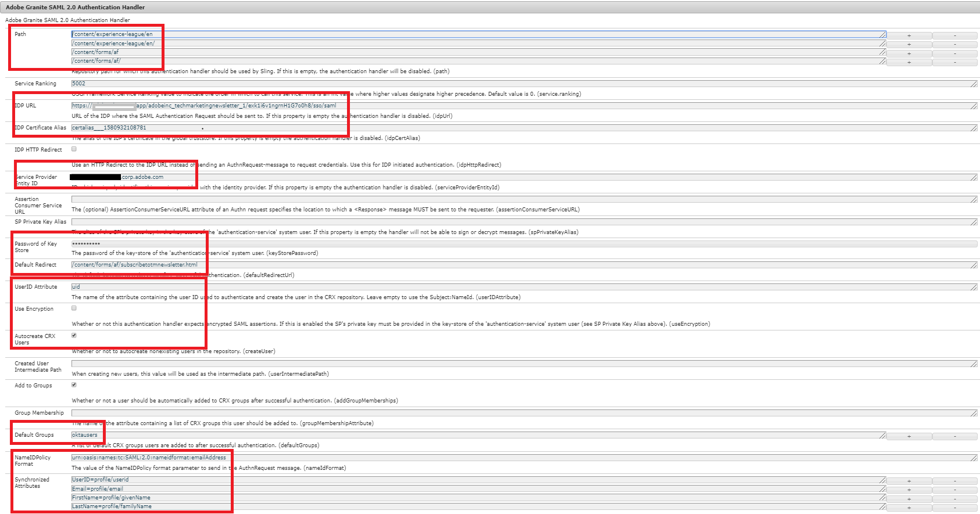980x514 pixels.
Task: Delete the Email=profile/email synchronized attribute
Action: [x=955, y=490]
